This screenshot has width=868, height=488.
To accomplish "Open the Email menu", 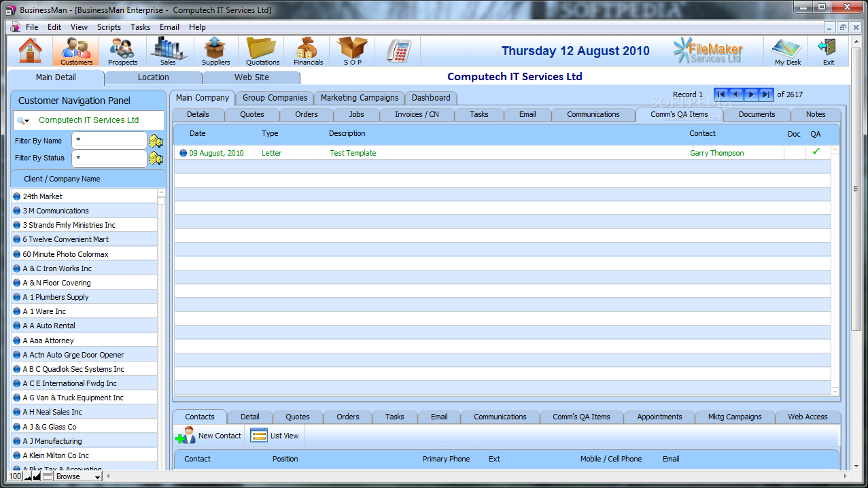I will [169, 27].
